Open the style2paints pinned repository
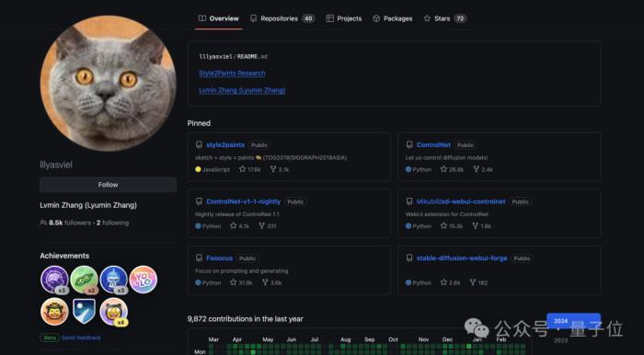The height and width of the screenshot is (355, 644). pyautogui.click(x=225, y=145)
